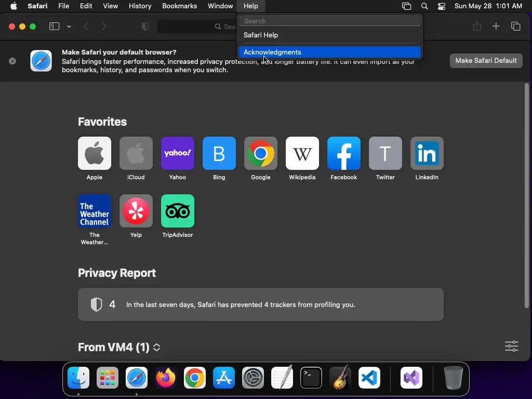This screenshot has height=399, width=532.
Task: Open Terminal from the Dock
Action: [311, 378]
